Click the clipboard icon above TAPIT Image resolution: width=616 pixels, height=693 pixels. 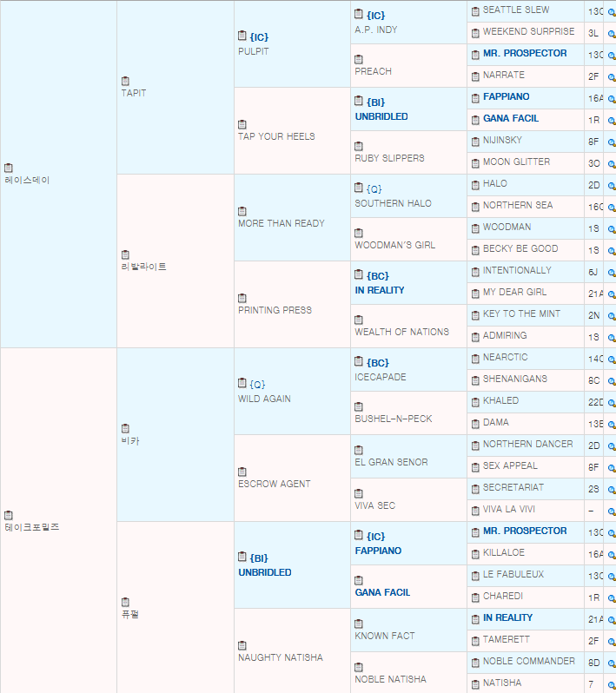pyautogui.click(x=125, y=81)
